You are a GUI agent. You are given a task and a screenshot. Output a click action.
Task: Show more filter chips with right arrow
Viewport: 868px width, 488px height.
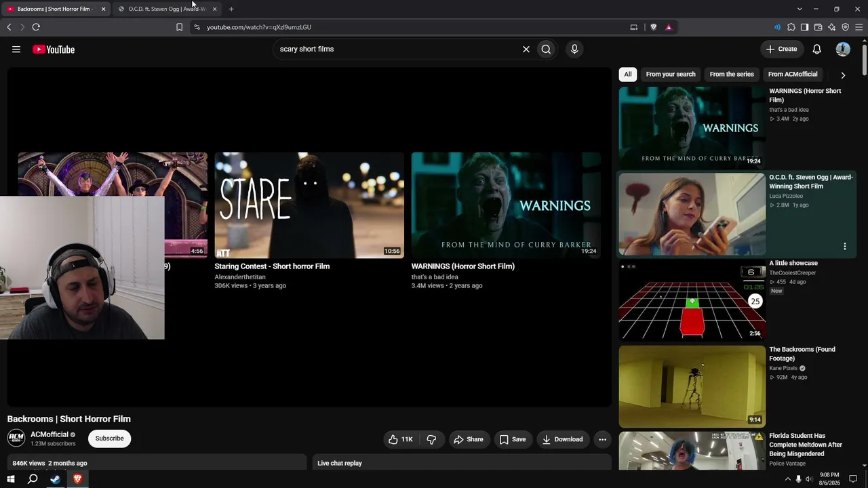[843, 75]
